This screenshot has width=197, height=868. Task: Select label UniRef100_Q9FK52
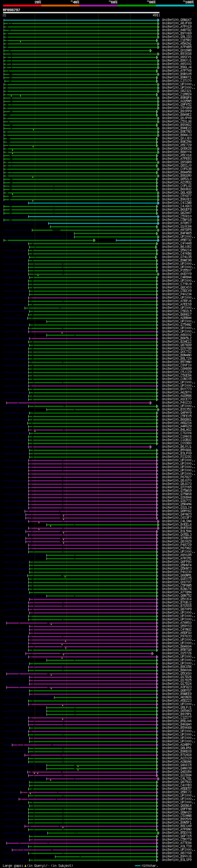click(177, 104)
